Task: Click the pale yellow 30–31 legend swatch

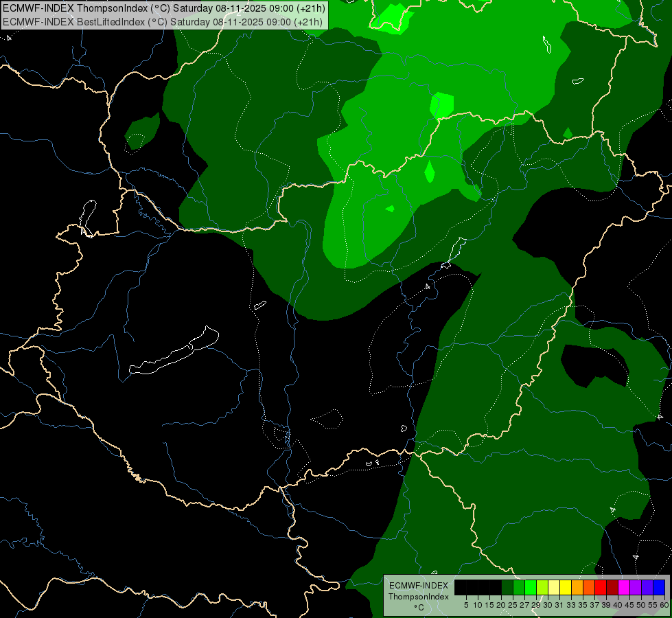Action: (x=554, y=587)
